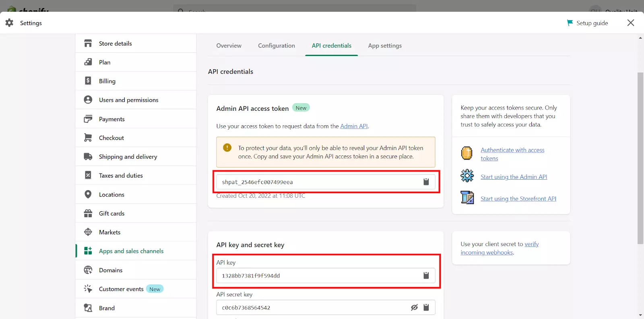Click the Settings gear icon
This screenshot has width=644, height=319.
click(9, 23)
